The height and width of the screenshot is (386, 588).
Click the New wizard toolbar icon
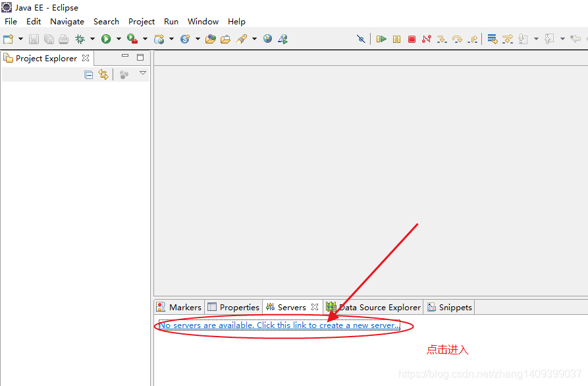pos(9,39)
